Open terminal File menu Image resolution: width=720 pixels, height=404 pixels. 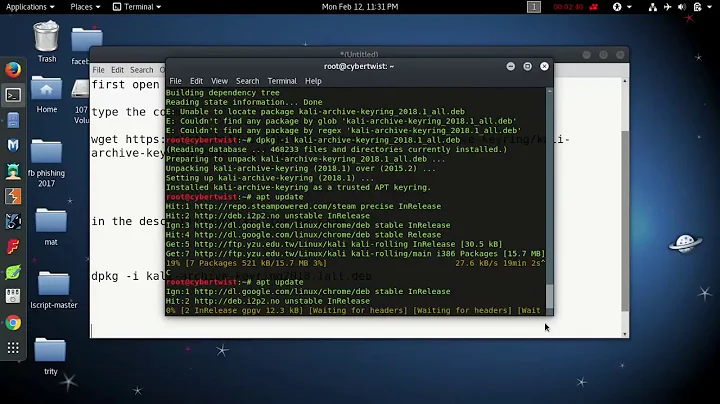175,81
